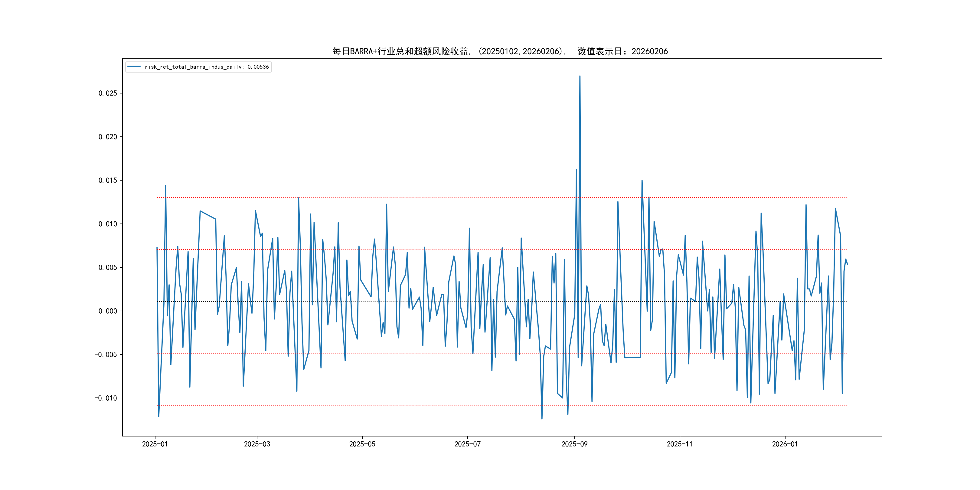This screenshot has height=490, width=980.
Task: Click the 0.010 y-axis tick label
Action: (x=108, y=224)
